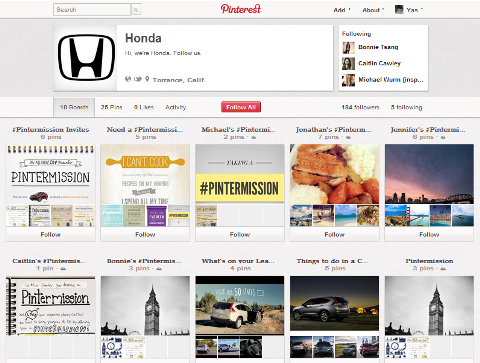Click the Torrance, Calif. location text
Image resolution: width=480 pixels, height=363 pixels.
click(179, 80)
